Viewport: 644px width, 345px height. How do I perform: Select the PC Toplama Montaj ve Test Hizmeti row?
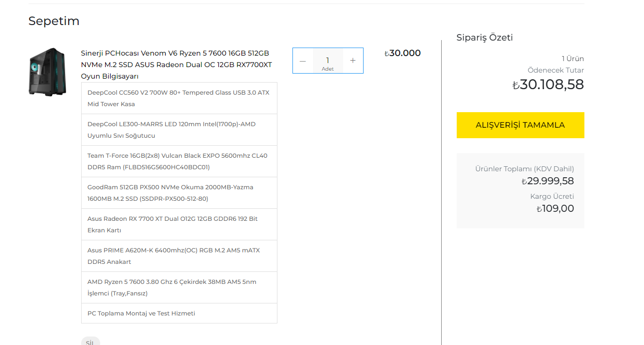point(179,313)
